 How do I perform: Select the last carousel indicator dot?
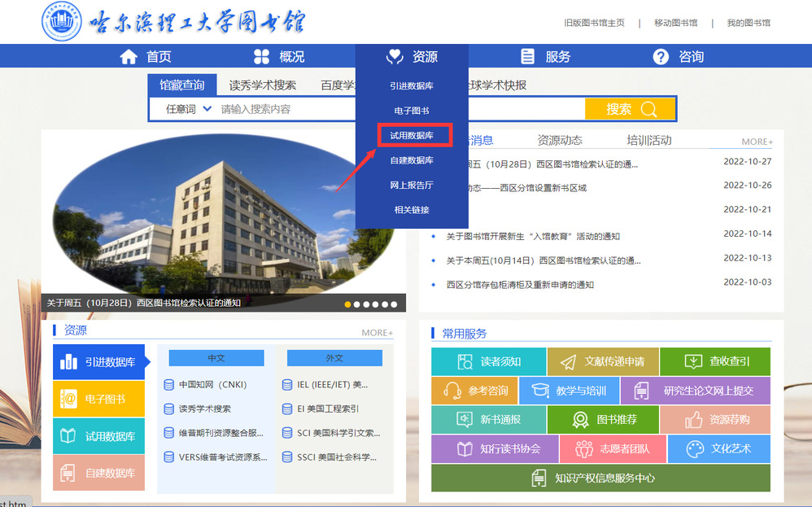tap(394, 304)
